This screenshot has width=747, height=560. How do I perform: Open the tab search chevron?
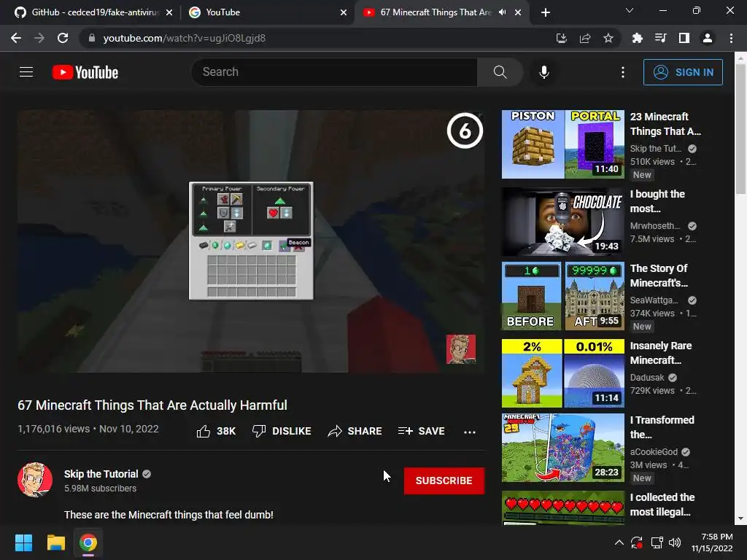pos(630,10)
